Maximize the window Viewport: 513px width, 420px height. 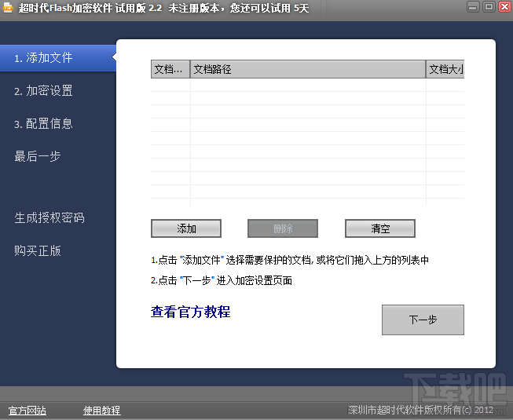[489, 7]
